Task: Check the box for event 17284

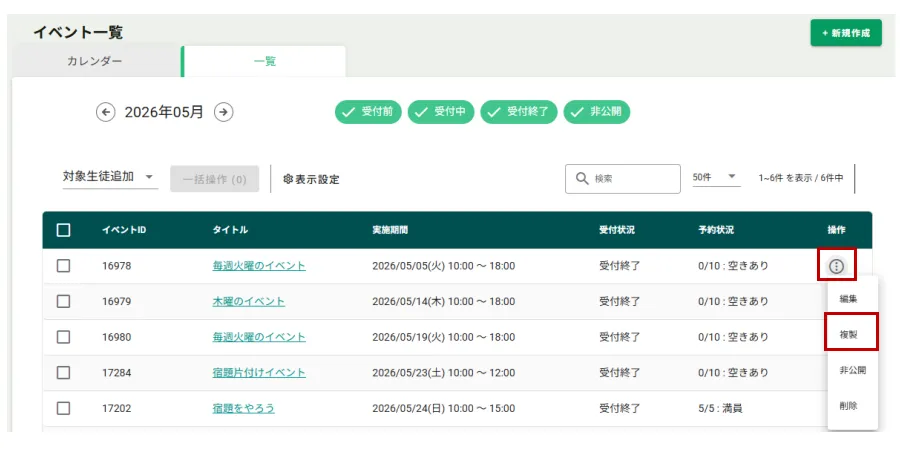Action: coord(64,372)
